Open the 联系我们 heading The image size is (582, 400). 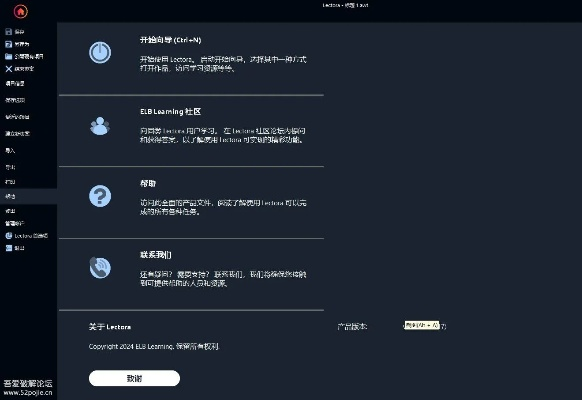[x=156, y=255]
